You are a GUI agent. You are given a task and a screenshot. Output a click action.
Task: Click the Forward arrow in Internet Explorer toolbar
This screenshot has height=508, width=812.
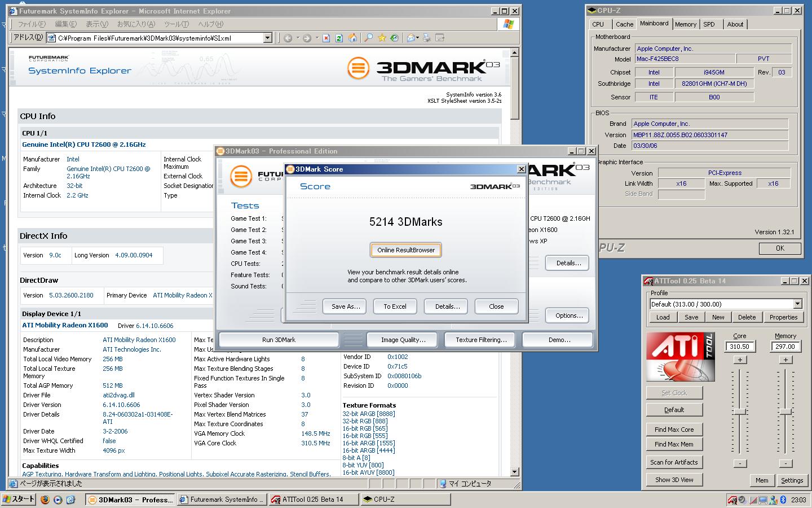click(x=307, y=38)
